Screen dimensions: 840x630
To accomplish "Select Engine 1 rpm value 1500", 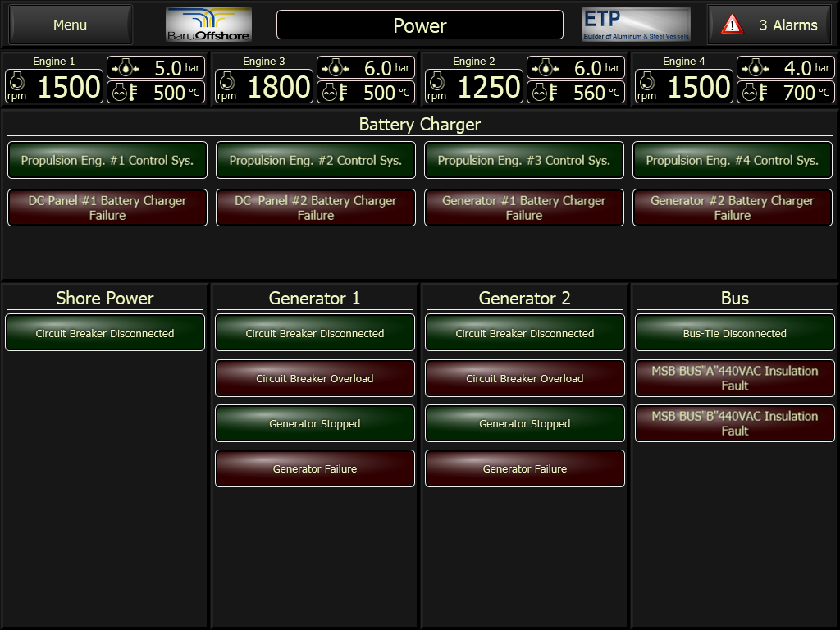I will pos(69,87).
